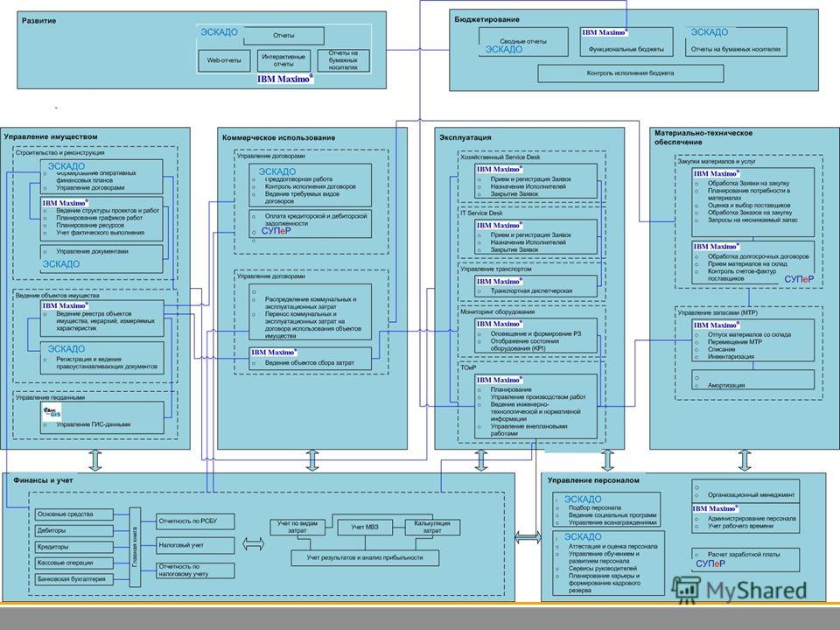Click the ЭСКАДО logo under Управление документами
840x630 pixels.
click(x=61, y=264)
